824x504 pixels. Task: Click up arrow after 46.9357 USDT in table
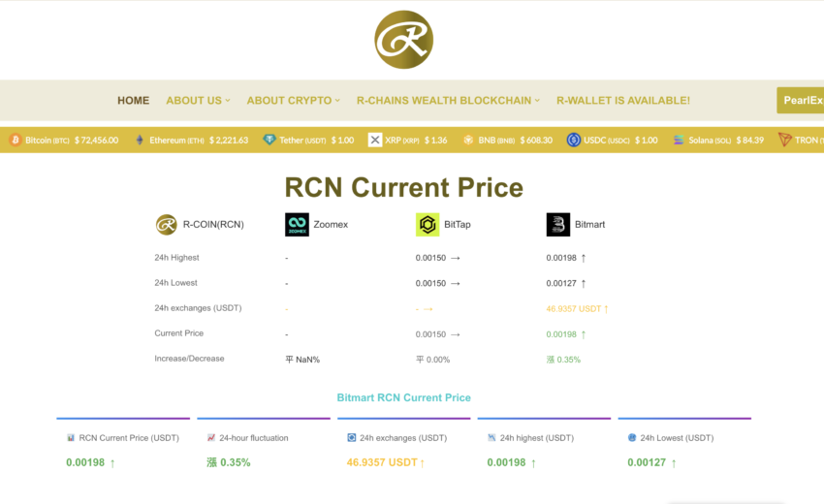tap(606, 309)
